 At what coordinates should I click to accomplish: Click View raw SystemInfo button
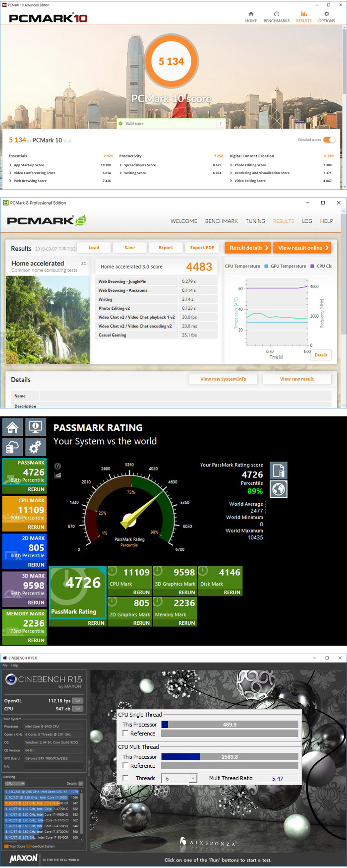(x=223, y=379)
